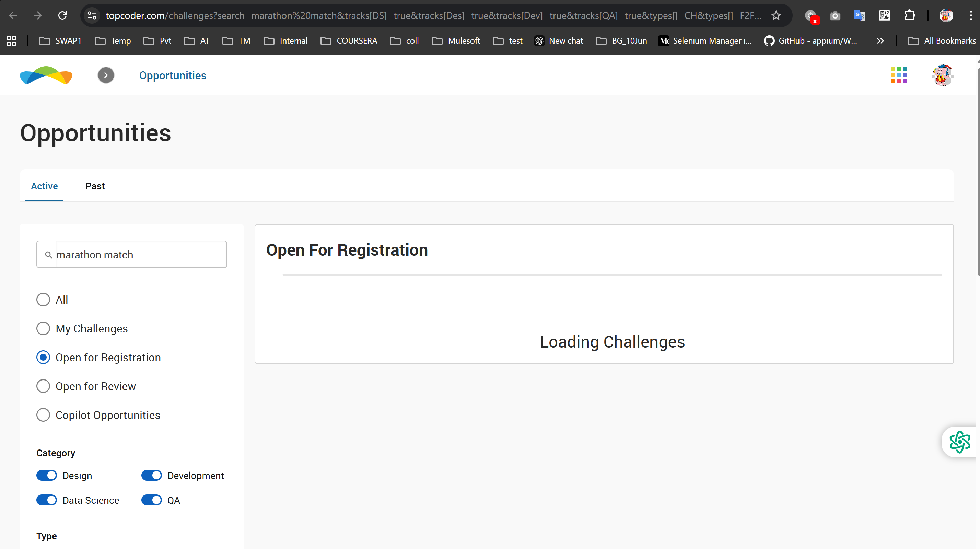
Task: Click the Opportunities header link
Action: pos(172,75)
